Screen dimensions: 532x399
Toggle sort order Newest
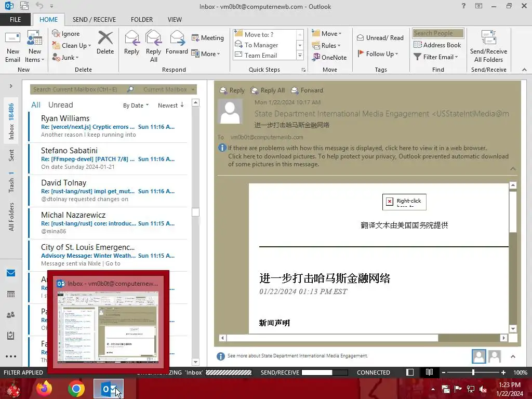170,105
